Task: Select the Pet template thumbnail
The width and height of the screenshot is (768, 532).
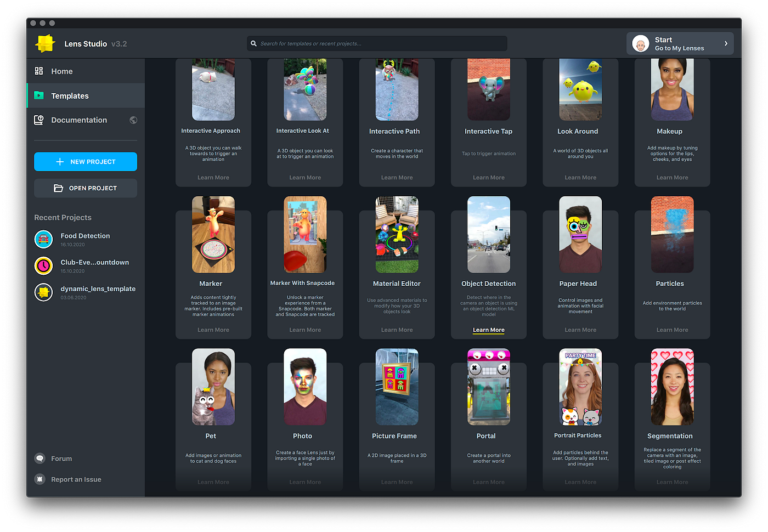Action: coord(213,387)
